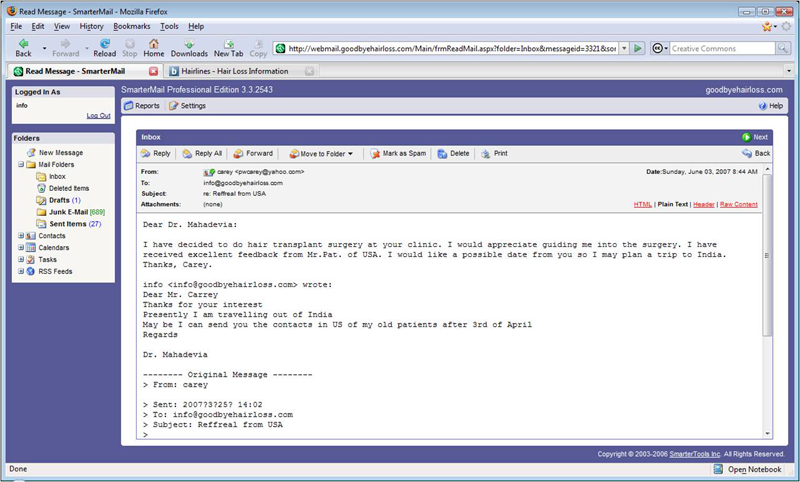Viewport: 800px width, 482px height.
Task: Click the Log Out link
Action: coord(98,116)
